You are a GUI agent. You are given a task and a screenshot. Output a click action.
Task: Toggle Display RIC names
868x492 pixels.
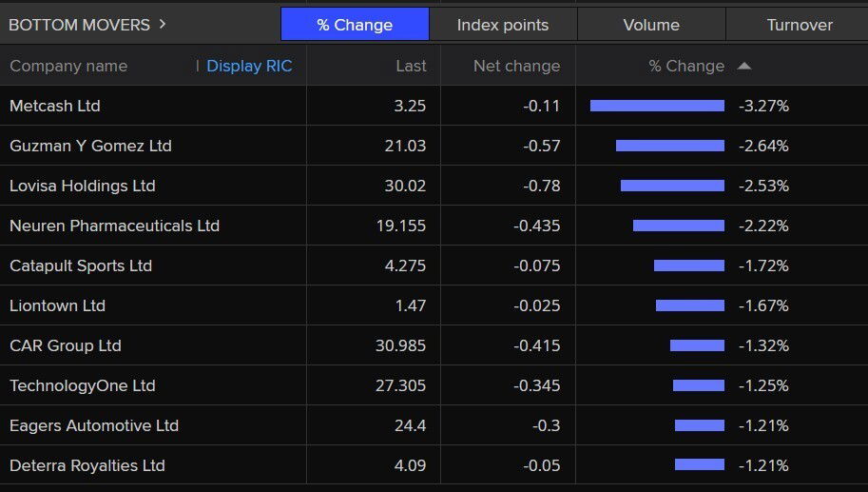pyautogui.click(x=249, y=66)
